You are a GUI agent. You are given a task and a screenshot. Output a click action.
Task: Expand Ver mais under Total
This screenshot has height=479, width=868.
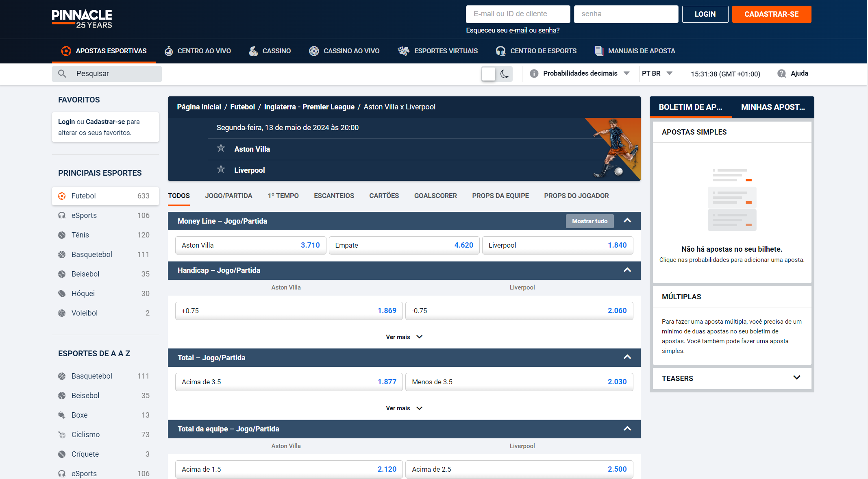pyautogui.click(x=404, y=408)
